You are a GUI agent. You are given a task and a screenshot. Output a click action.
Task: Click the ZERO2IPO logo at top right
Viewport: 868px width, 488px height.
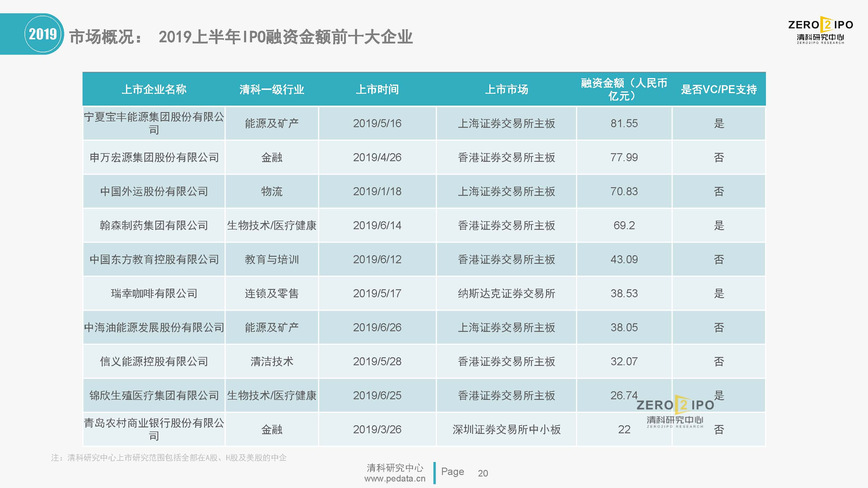pos(820,30)
